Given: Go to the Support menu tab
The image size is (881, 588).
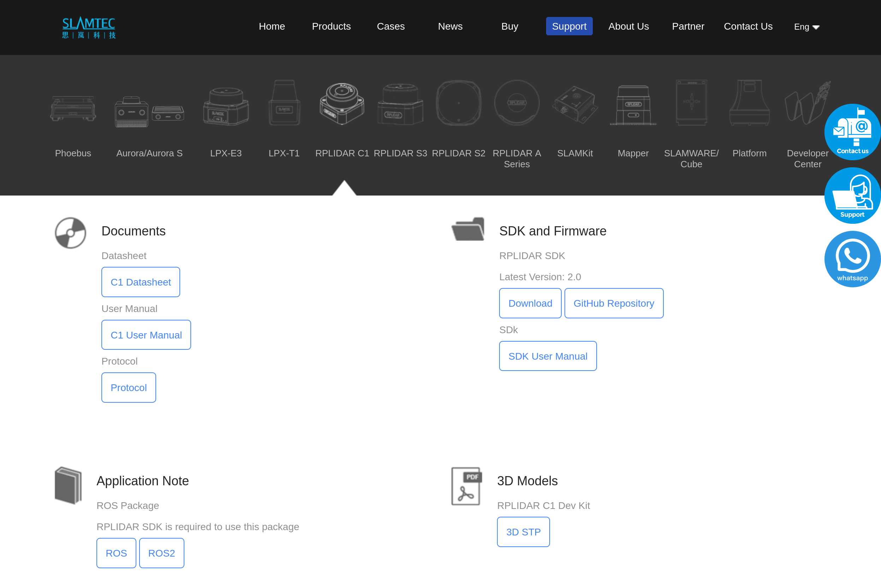Looking at the screenshot, I should coord(569,26).
